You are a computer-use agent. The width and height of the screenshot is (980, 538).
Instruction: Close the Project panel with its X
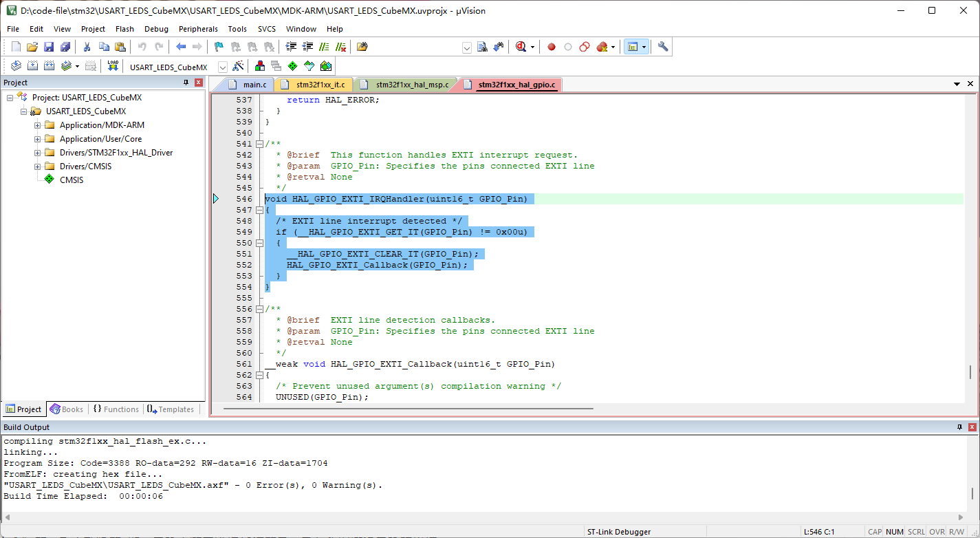199,83
